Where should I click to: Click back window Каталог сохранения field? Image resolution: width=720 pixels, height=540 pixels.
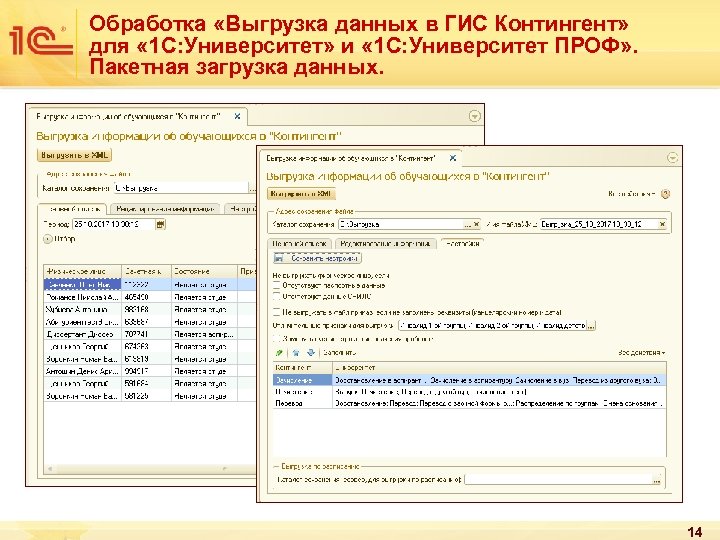pos(181,188)
